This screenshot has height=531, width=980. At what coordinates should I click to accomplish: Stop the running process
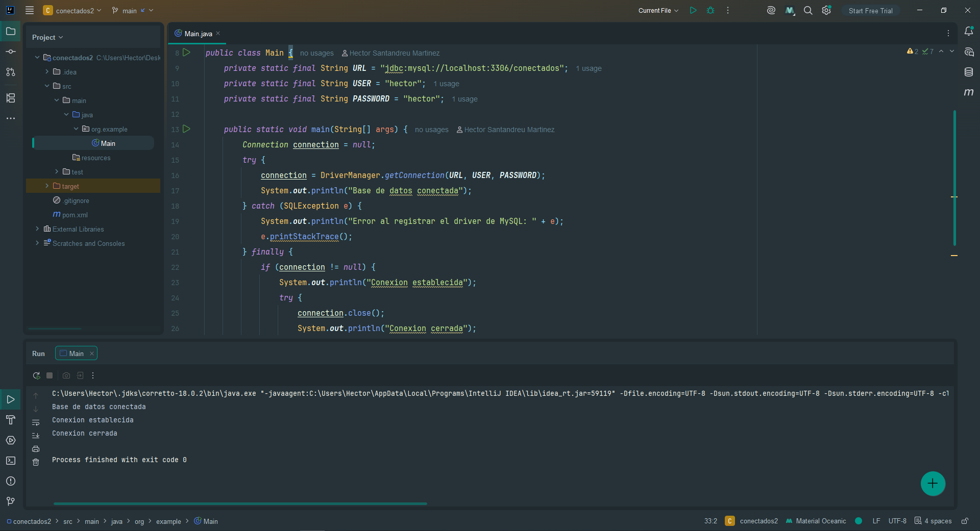coord(50,375)
